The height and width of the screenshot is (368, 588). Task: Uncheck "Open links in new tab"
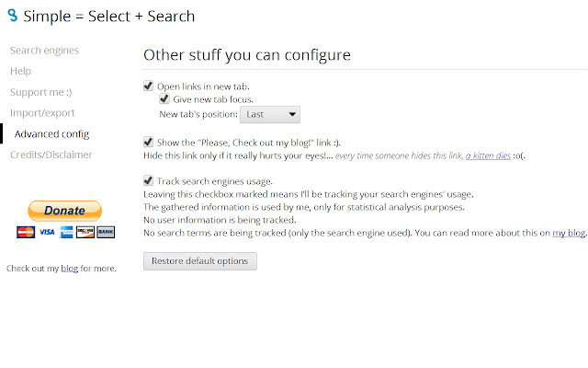point(149,86)
